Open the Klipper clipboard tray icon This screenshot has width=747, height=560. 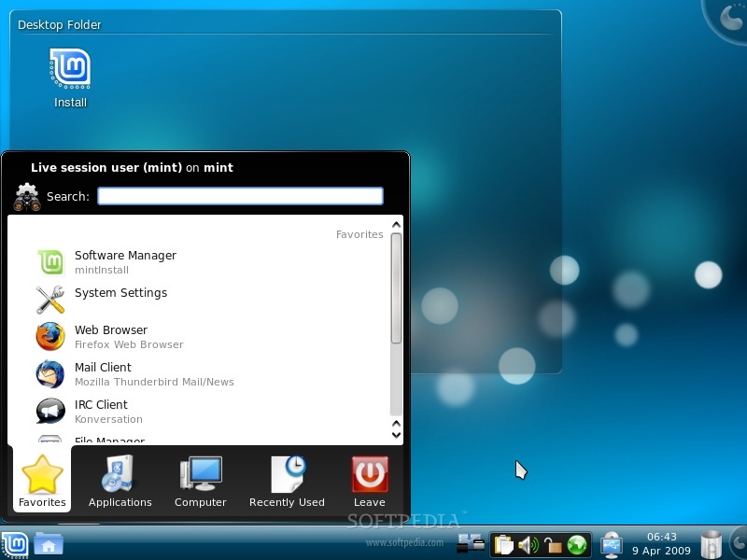(504, 544)
